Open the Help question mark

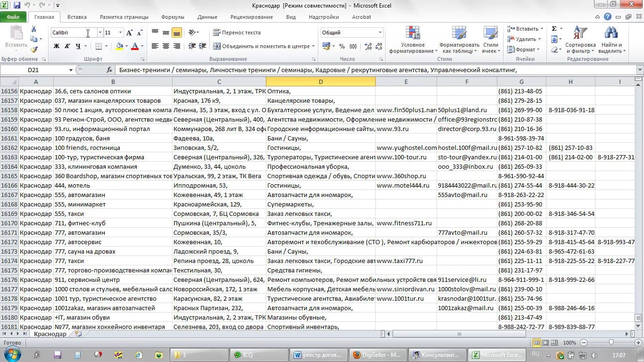(608, 17)
